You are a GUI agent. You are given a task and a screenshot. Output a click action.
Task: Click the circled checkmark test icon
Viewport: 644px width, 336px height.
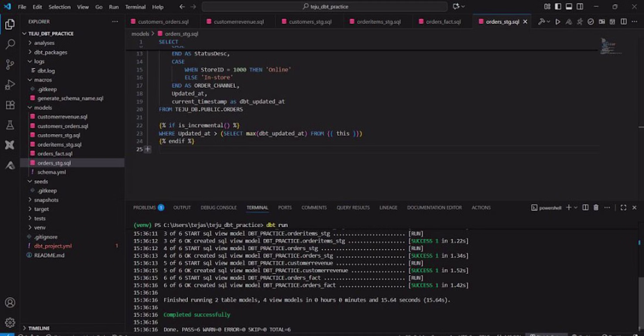(x=591, y=22)
